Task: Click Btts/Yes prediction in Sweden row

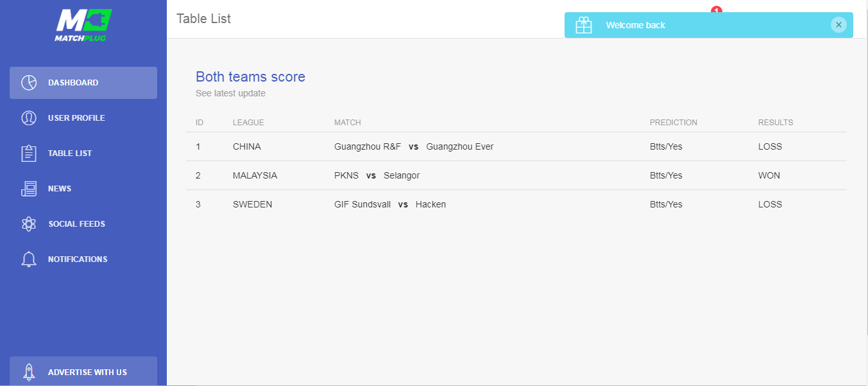Action: tap(666, 204)
